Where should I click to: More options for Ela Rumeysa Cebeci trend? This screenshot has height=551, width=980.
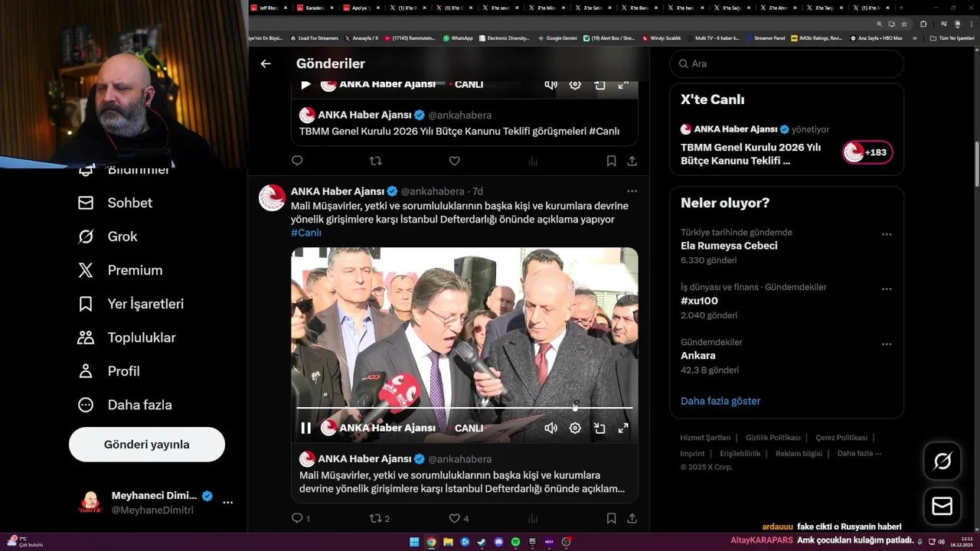(x=887, y=234)
